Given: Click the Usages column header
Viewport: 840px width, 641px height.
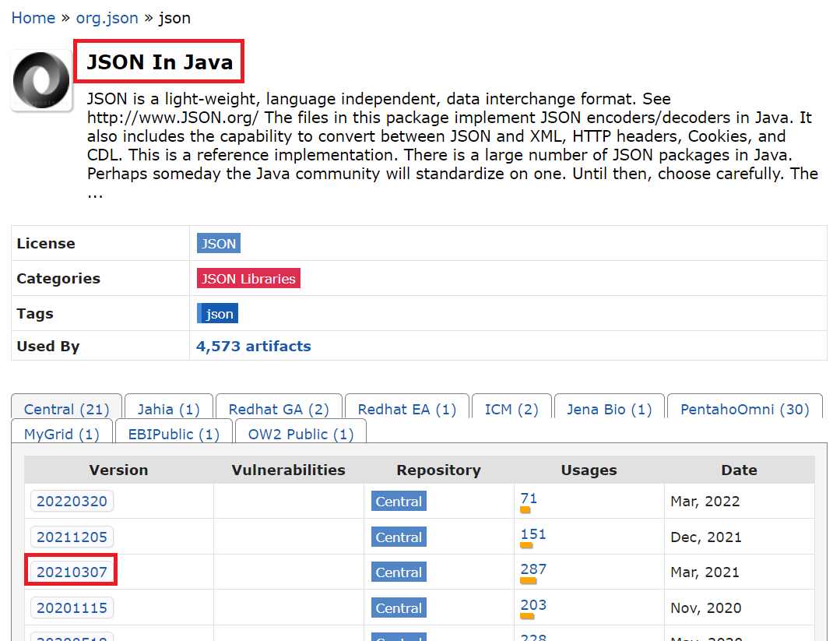Looking at the screenshot, I should point(589,470).
